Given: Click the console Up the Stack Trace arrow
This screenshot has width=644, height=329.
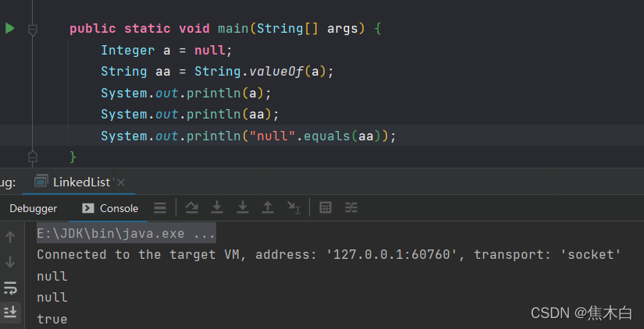Looking at the screenshot, I should point(10,236).
